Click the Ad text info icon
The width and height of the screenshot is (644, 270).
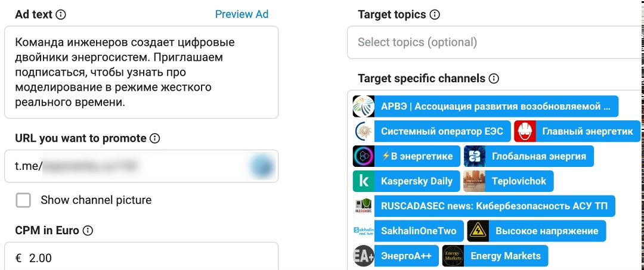(x=61, y=15)
